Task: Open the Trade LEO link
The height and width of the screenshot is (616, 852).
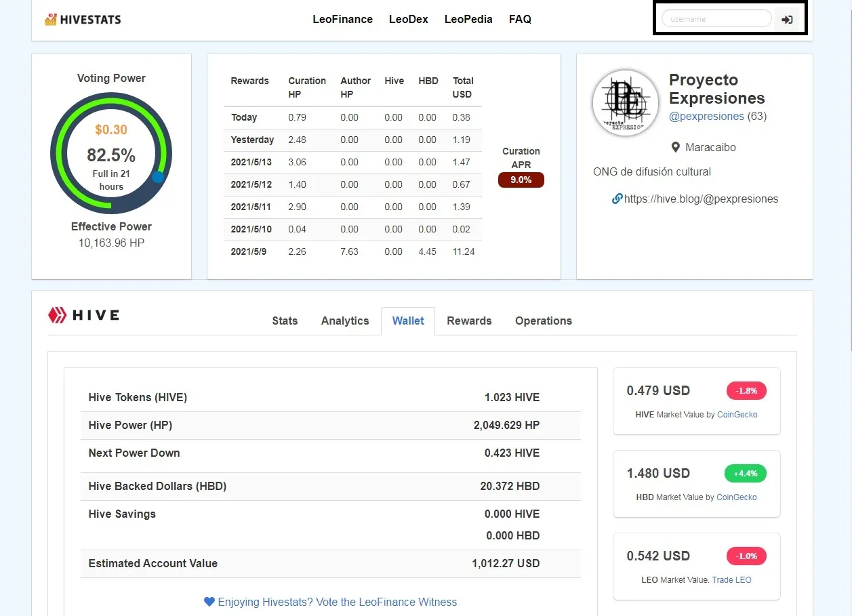Action: click(731, 579)
